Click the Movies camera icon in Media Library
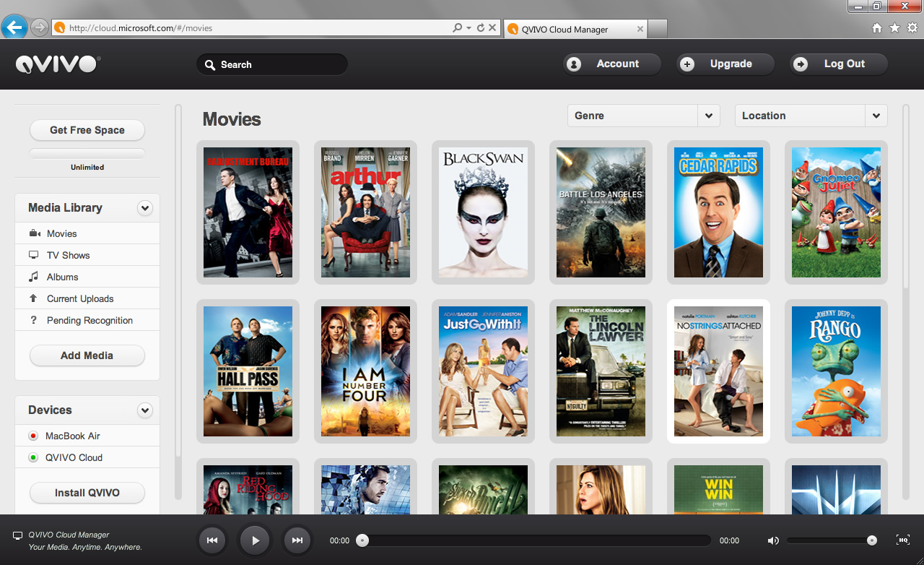Screen dimensions: 924x565 pyautogui.click(x=34, y=233)
